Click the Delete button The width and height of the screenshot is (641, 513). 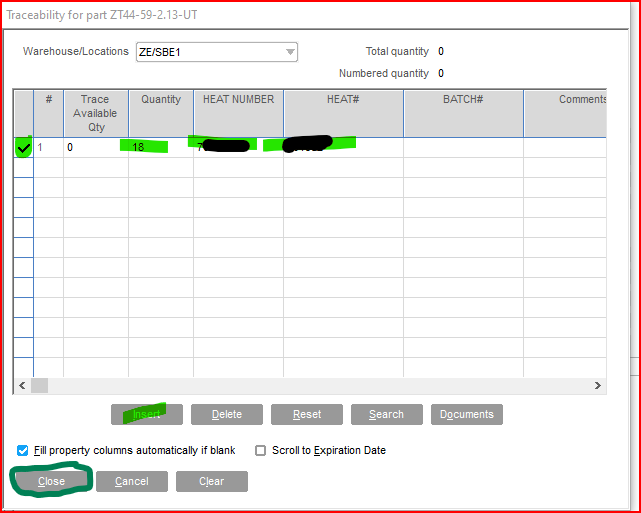tap(227, 414)
